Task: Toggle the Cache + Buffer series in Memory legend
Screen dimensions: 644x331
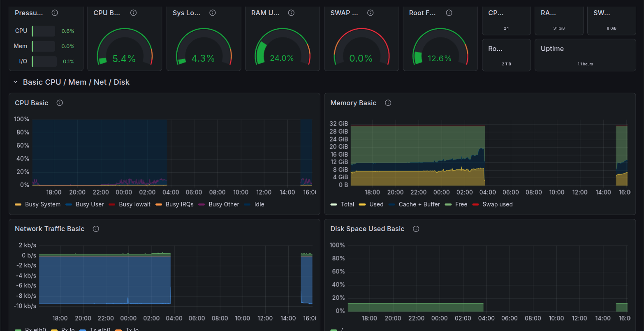Action: coord(419,204)
